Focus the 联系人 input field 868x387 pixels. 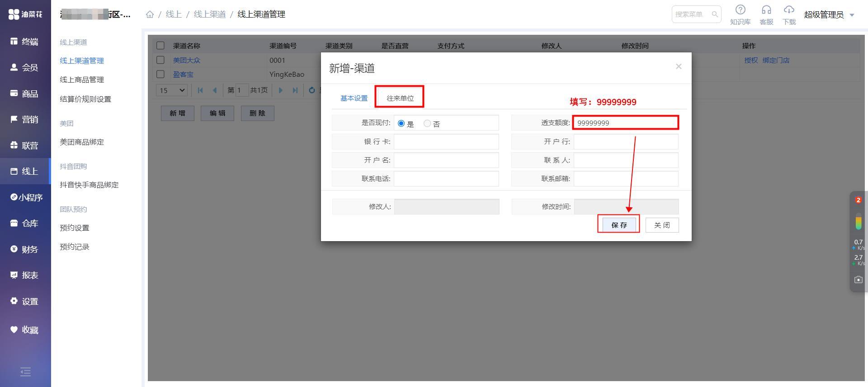coord(626,160)
